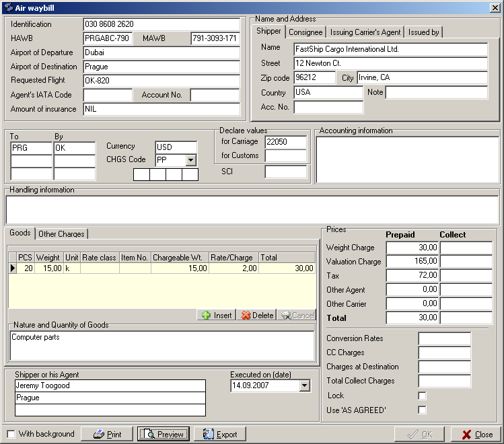Screen dimensions: 504x444
Task: Click the Conversion Rates field
Action: [445, 338]
